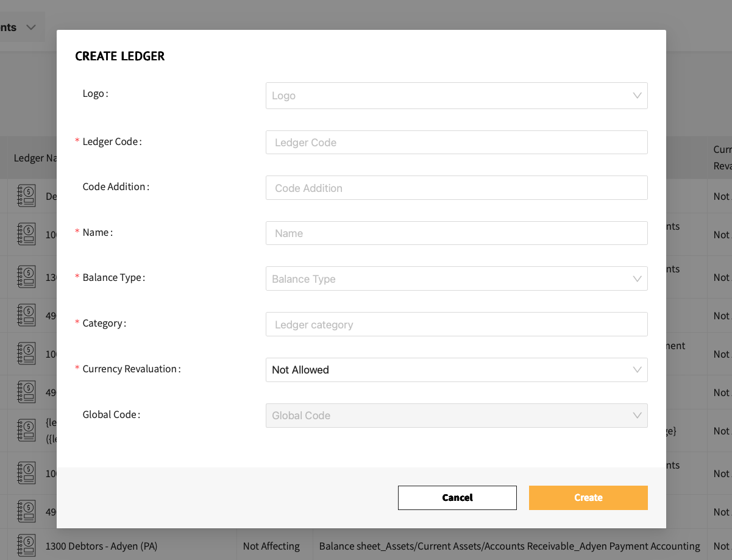
Task: Select the Name text field
Action: click(x=457, y=233)
